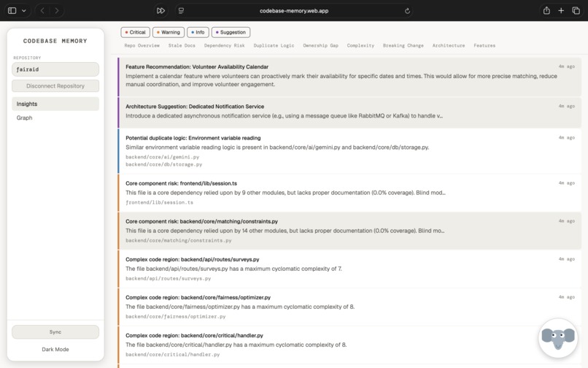Select the Stale Docs category

click(x=182, y=45)
